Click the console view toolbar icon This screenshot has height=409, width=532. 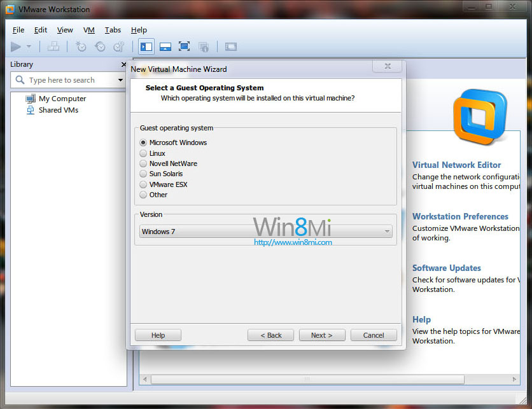(231, 46)
